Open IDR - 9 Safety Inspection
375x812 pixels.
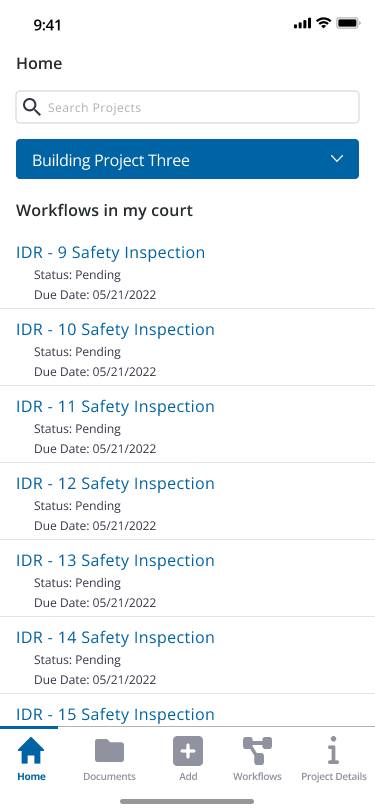[110, 253]
